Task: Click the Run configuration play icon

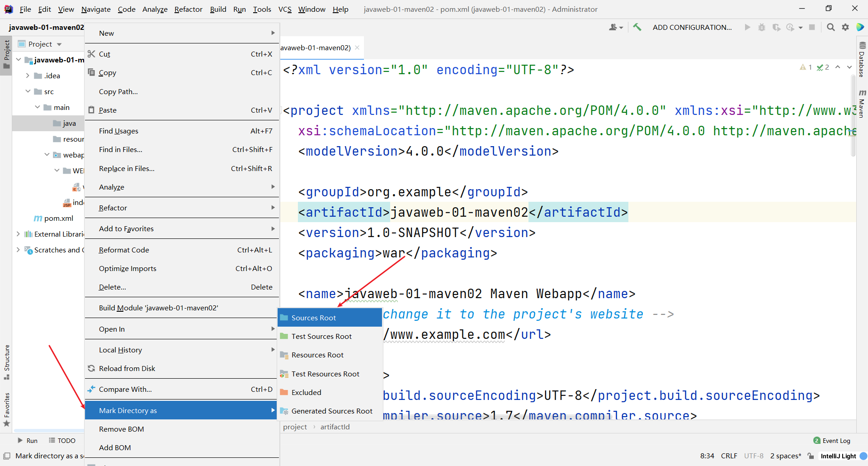Action: click(x=747, y=27)
